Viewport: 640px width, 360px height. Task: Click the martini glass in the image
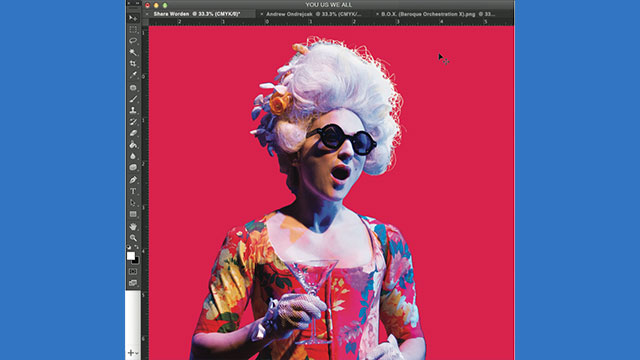[313, 301]
